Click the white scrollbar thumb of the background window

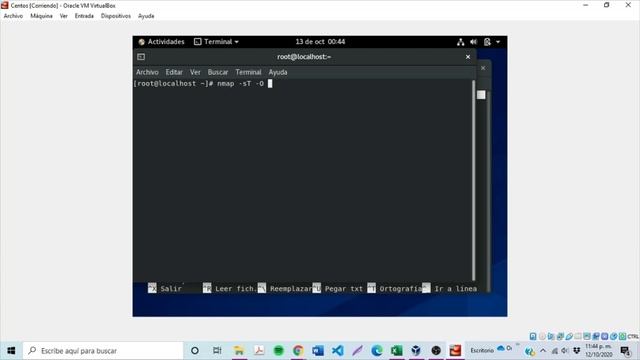pyautogui.click(x=481, y=95)
